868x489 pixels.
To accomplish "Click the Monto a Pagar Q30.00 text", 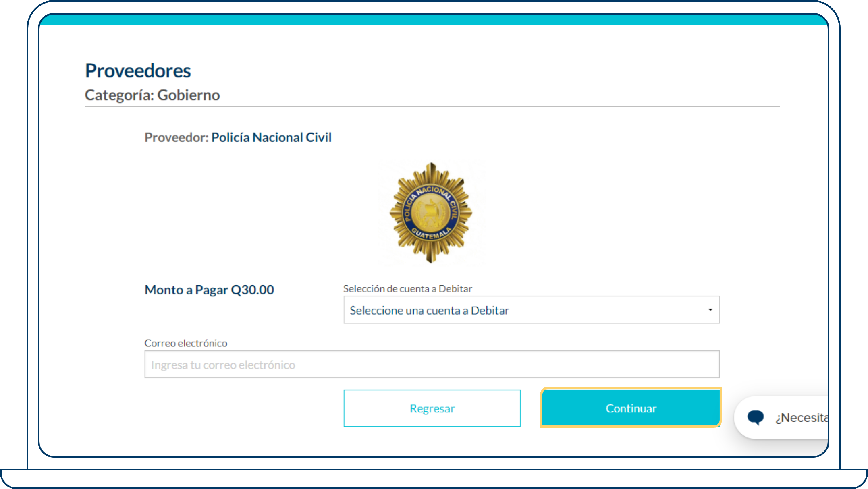I will tap(209, 290).
